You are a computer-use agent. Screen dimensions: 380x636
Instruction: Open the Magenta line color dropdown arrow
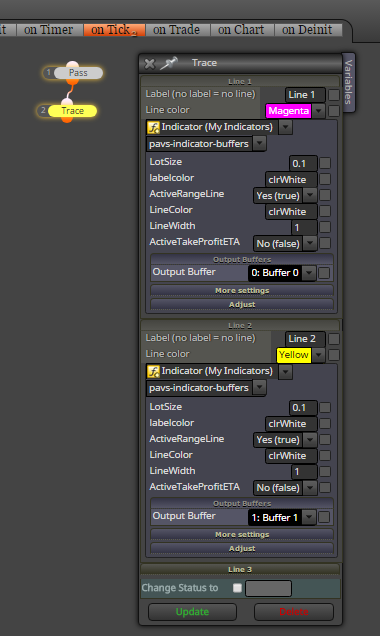pyautogui.click(x=319, y=111)
